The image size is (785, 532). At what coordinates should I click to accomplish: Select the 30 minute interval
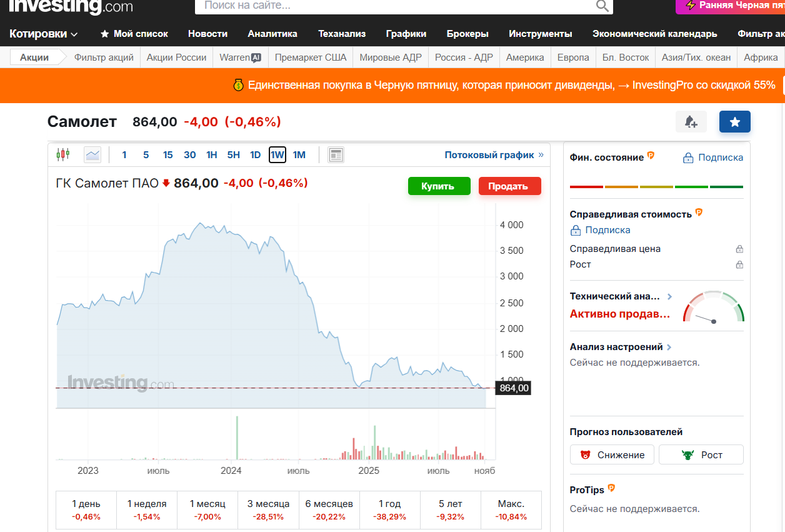pyautogui.click(x=190, y=154)
